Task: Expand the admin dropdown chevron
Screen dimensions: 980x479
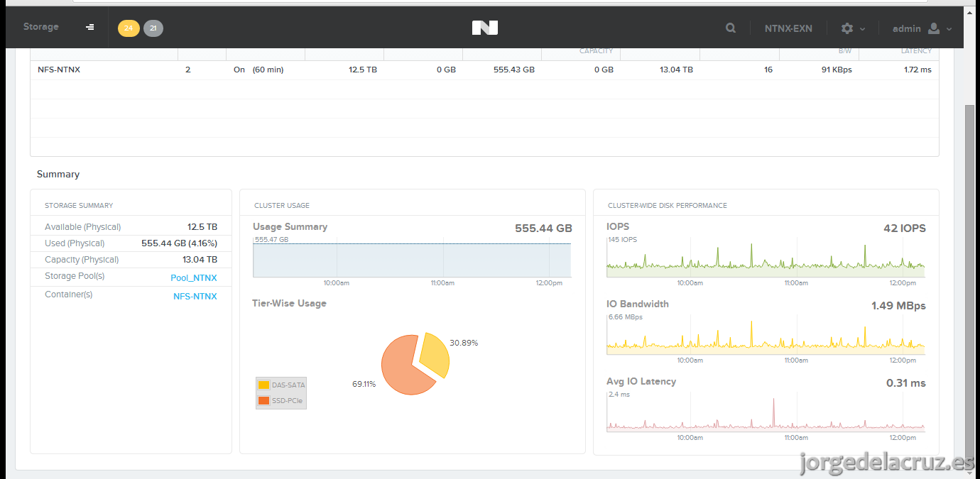Action: pos(949,29)
